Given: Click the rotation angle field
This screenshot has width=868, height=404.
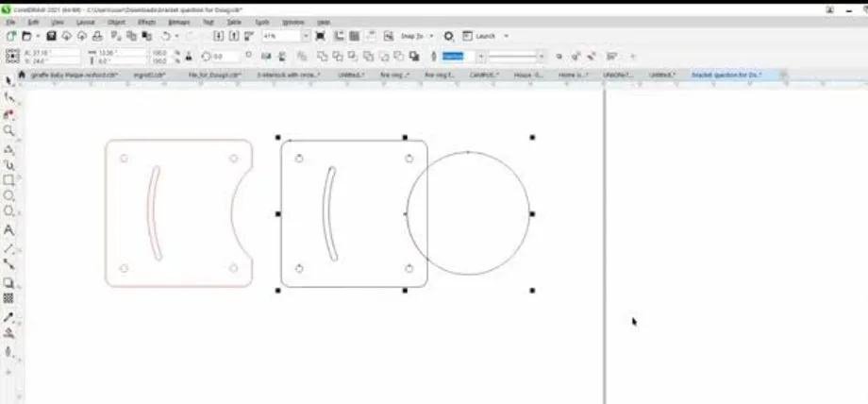Looking at the screenshot, I should pyautogui.click(x=225, y=56).
